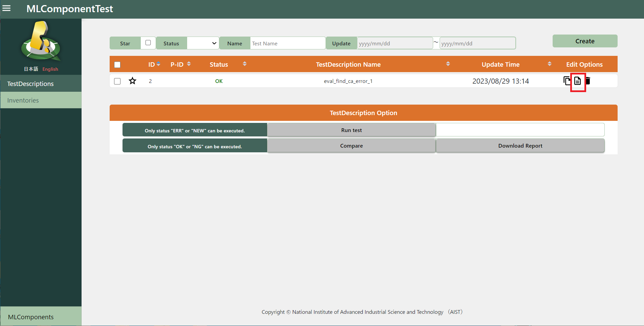Sort by Update Time column arrows
644x326 pixels.
point(549,64)
